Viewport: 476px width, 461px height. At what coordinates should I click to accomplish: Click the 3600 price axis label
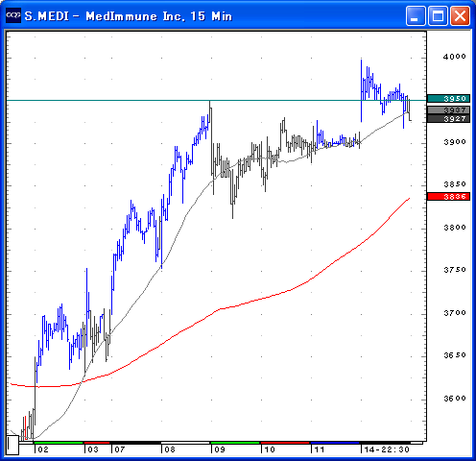pyautogui.click(x=455, y=399)
